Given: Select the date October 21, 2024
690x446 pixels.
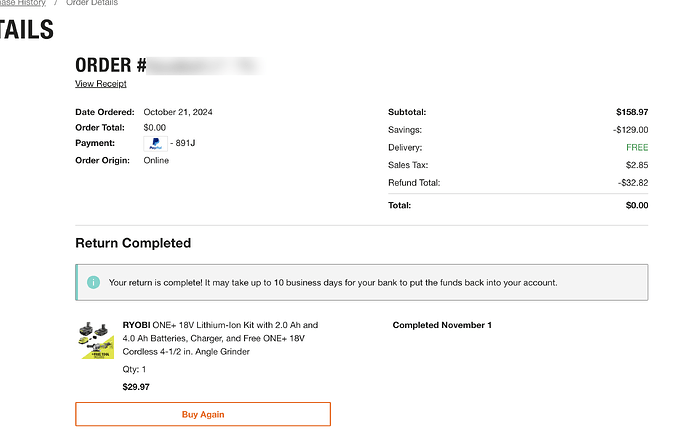Looking at the screenshot, I should coord(178,112).
